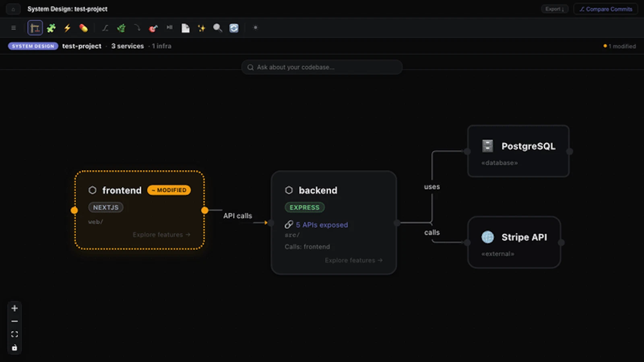Click the blue refresh sync icon
Viewport: 644px width, 362px height.
234,28
